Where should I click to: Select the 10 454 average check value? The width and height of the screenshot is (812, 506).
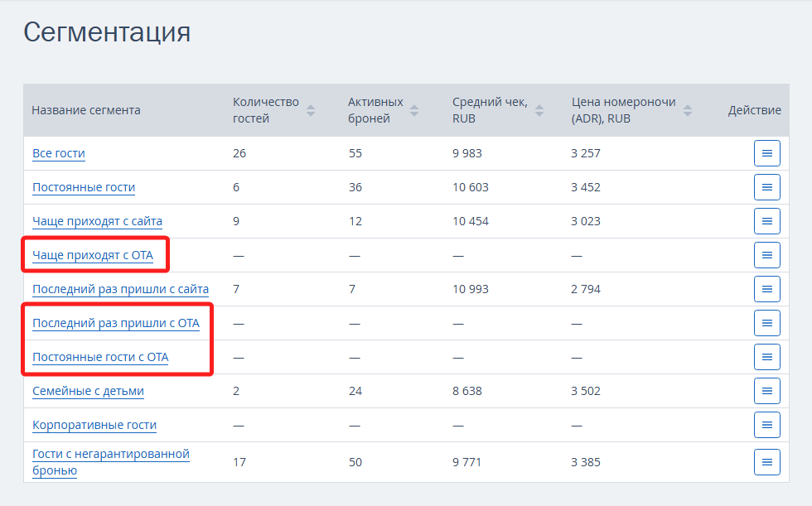471,221
